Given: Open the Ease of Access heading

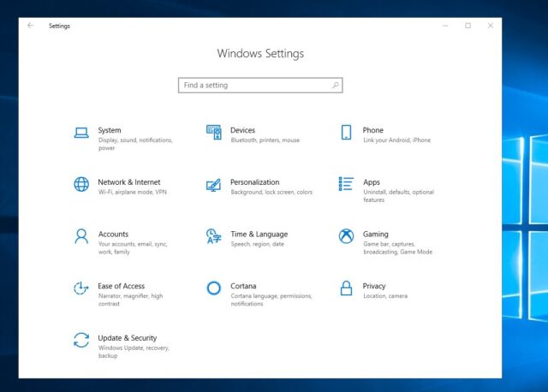Looking at the screenshot, I should point(121,286).
